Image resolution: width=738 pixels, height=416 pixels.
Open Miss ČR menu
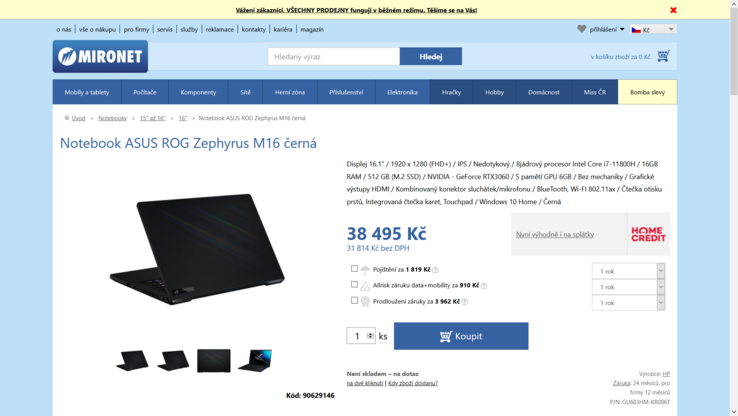pyautogui.click(x=595, y=92)
